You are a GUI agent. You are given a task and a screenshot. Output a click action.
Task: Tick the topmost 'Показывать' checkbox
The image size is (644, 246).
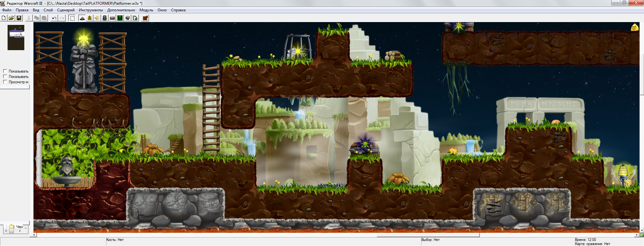(x=5, y=71)
